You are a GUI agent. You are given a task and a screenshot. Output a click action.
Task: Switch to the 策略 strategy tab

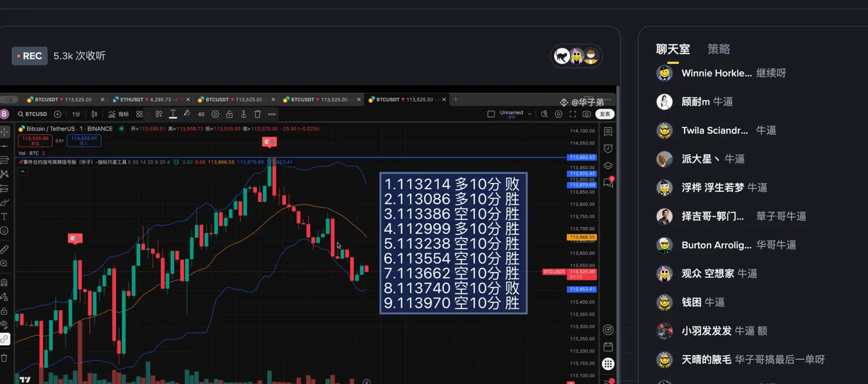tap(719, 49)
